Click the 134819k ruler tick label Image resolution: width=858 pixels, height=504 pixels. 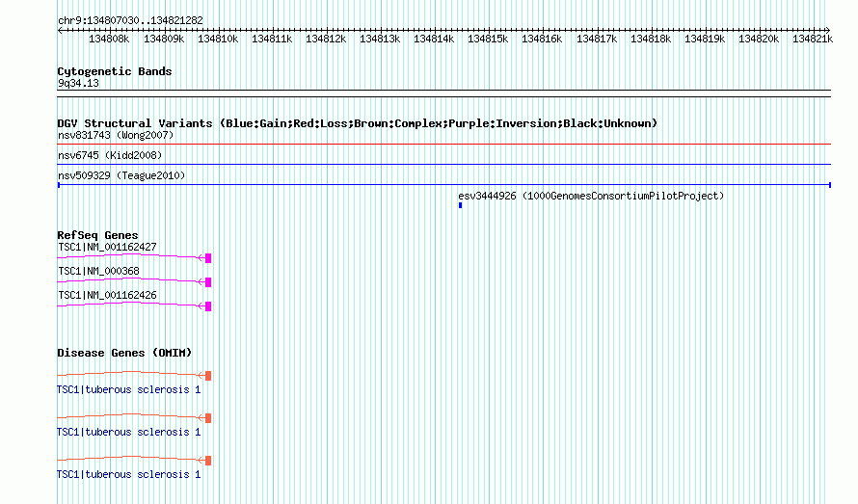pos(705,39)
